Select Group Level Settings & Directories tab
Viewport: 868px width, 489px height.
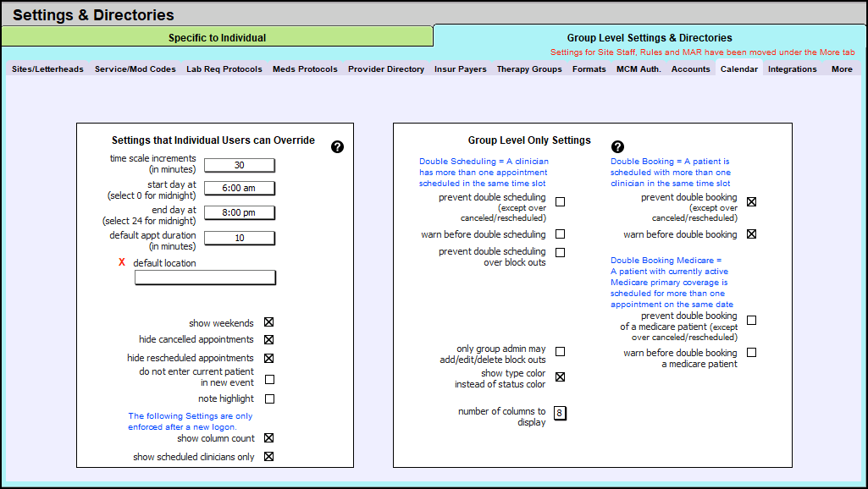click(x=650, y=37)
